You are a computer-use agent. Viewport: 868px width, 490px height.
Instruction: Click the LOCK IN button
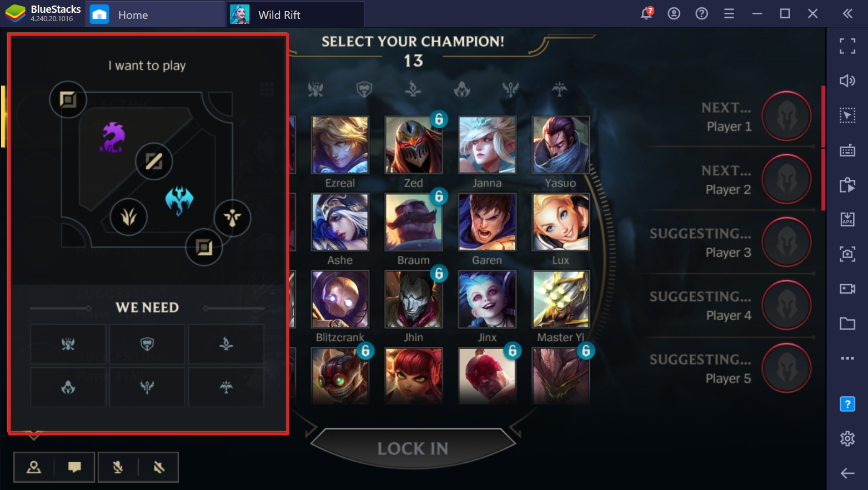click(413, 448)
